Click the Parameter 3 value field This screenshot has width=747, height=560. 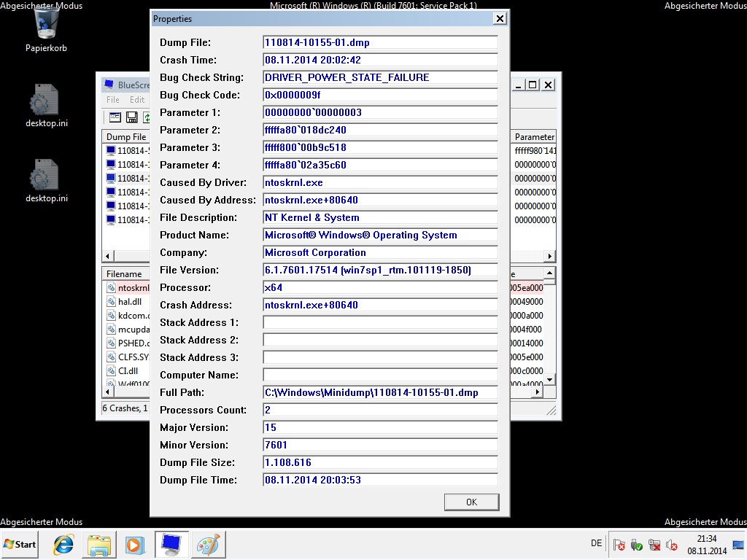(x=380, y=147)
